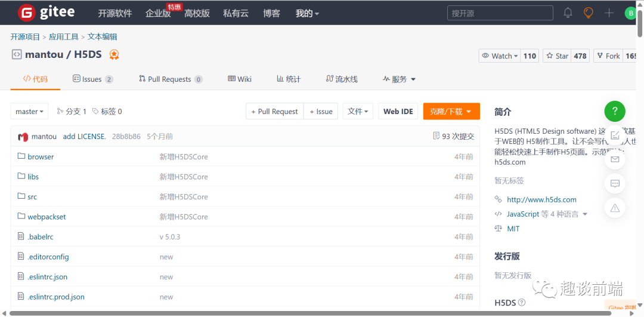Click the plus icon in top bar
This screenshot has width=644, height=317.
coord(609,13)
